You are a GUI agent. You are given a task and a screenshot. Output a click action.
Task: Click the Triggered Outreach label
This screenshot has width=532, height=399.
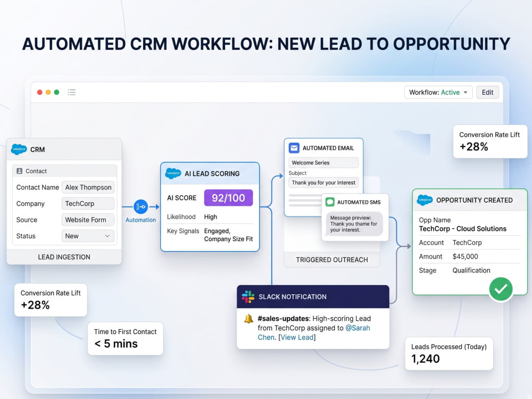click(x=332, y=260)
